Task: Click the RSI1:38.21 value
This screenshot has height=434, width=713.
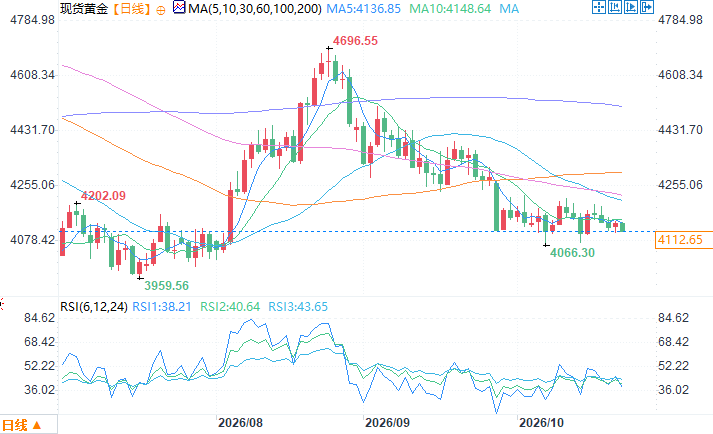Action: [161, 307]
